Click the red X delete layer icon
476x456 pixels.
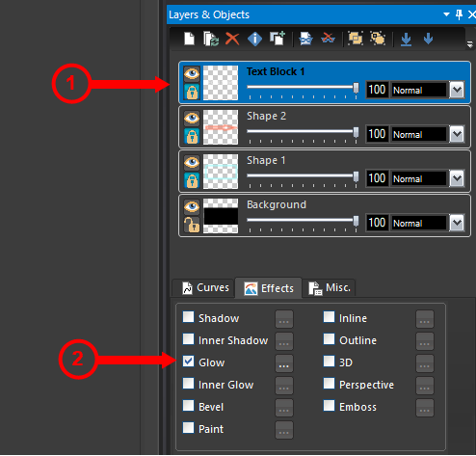[232, 39]
